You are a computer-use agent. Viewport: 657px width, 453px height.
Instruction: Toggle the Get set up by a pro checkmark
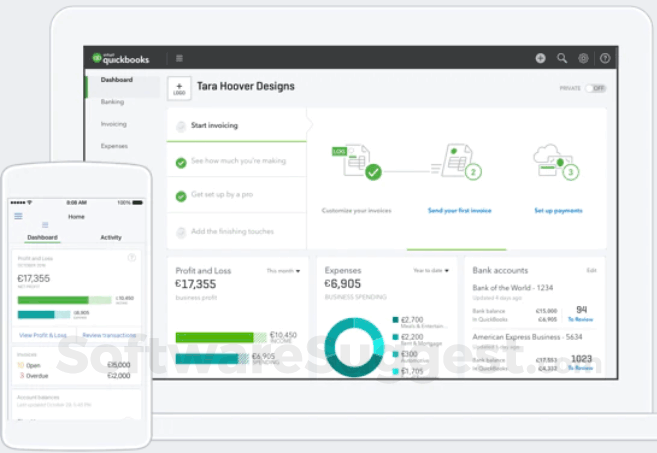tap(181, 196)
